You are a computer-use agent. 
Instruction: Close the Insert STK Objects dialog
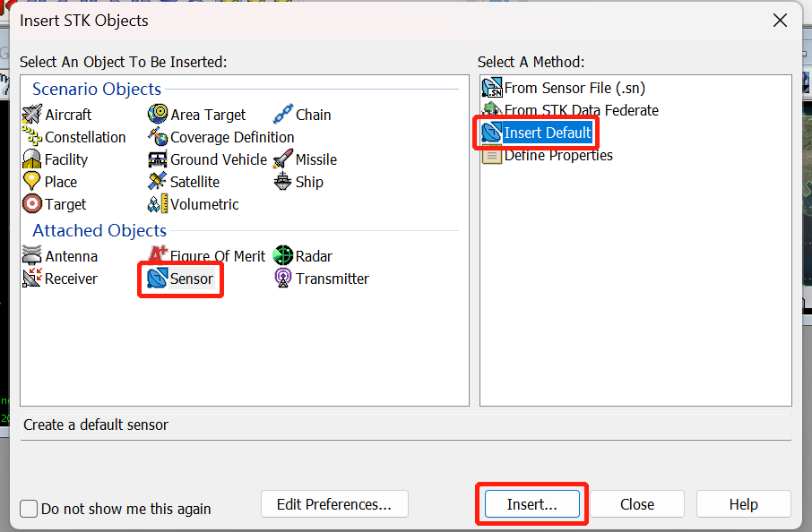pos(636,504)
